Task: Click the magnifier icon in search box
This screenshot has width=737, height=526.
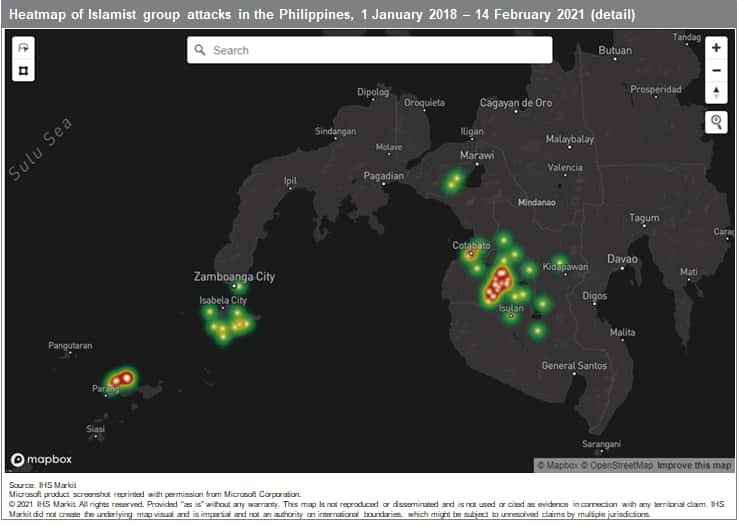Action: point(200,50)
